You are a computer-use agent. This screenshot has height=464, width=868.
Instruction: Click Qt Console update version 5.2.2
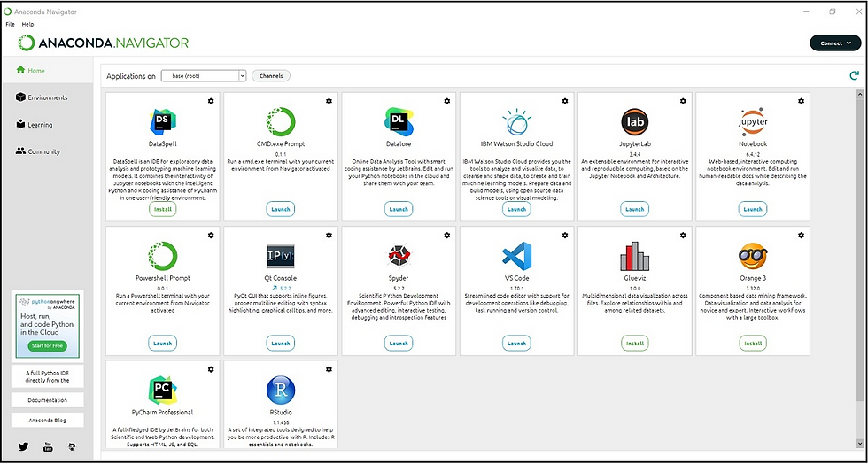tap(281, 289)
